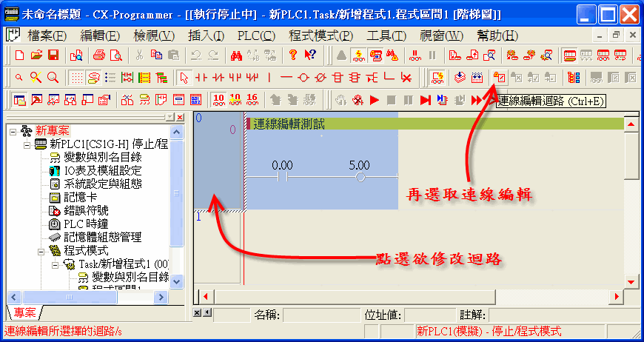Insert a new output coil
Viewport: 644px width, 342px height.
tap(303, 77)
